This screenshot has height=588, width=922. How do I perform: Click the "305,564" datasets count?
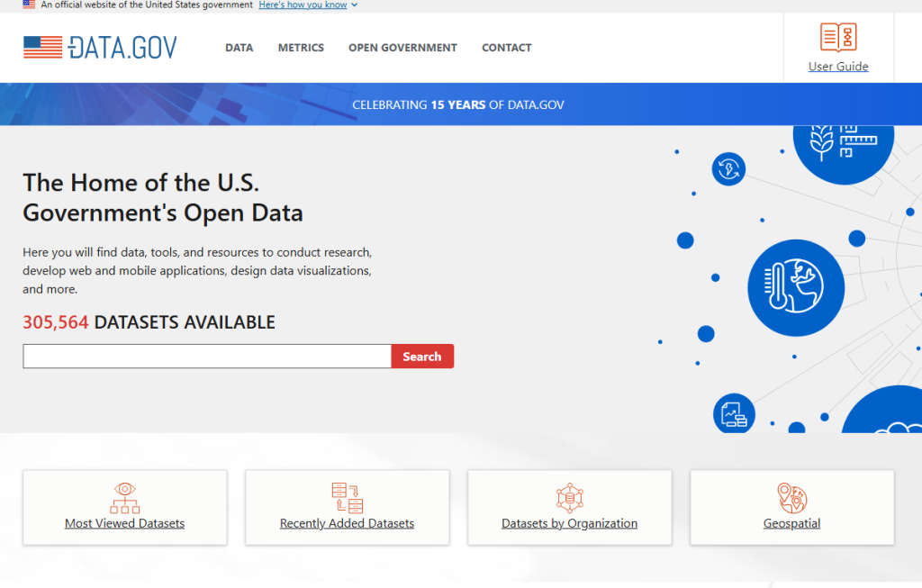[x=55, y=322]
